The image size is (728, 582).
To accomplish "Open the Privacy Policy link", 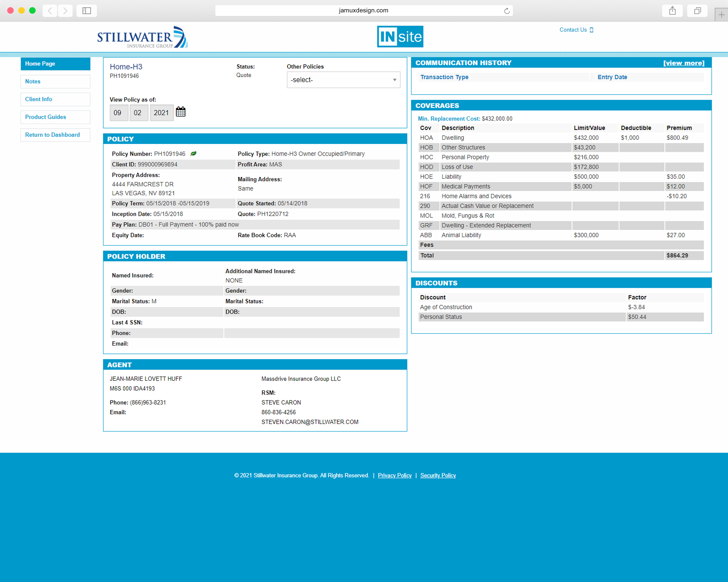I will (x=394, y=475).
